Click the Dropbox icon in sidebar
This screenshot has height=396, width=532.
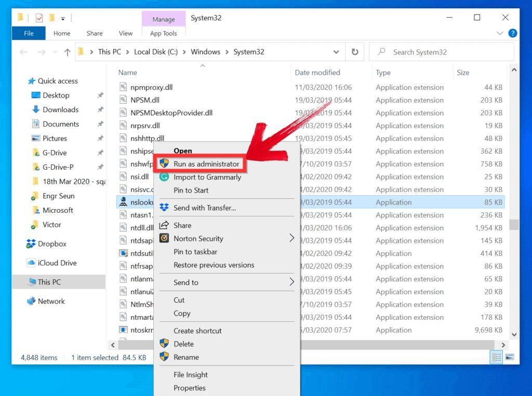pos(31,244)
